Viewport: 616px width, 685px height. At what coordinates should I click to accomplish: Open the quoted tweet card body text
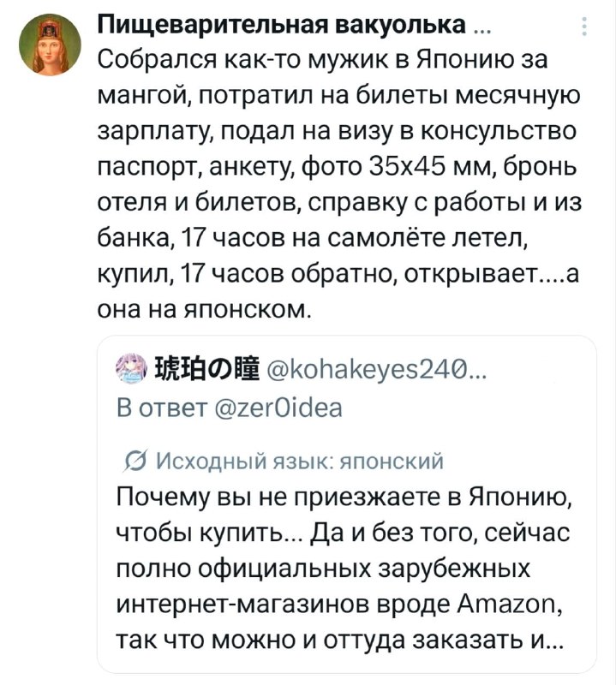(x=345, y=569)
